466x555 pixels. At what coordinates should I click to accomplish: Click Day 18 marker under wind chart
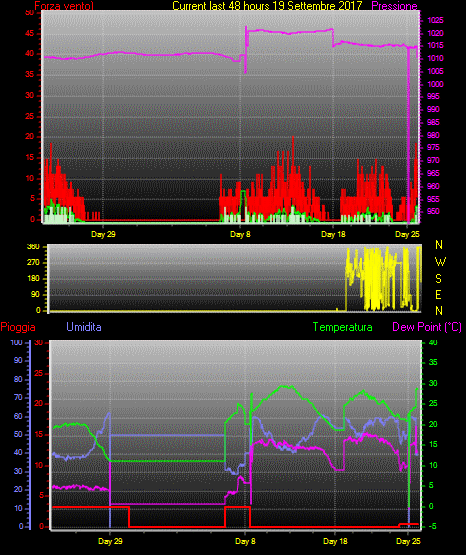click(x=333, y=234)
